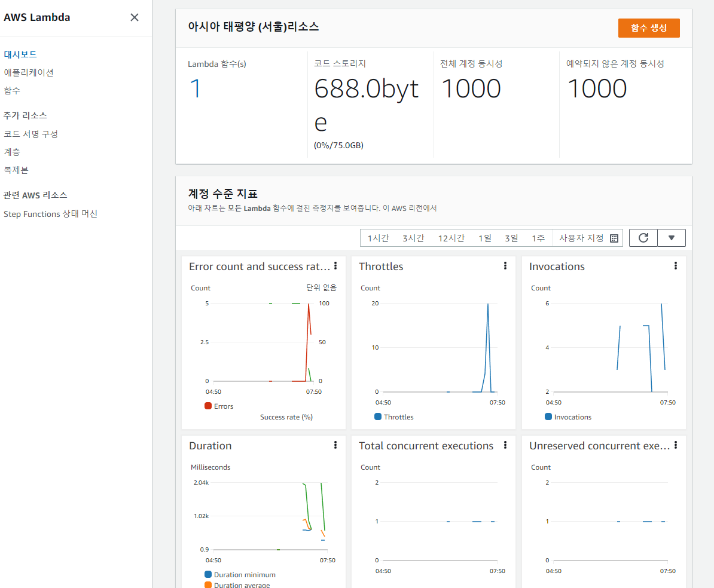Open the Lambda function count 1 link

pos(196,88)
